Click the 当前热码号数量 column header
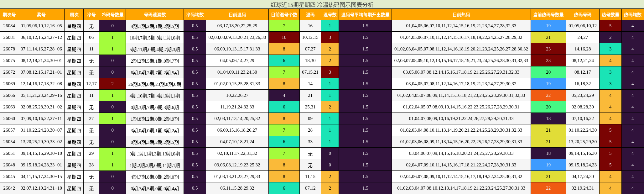644x194 pixels. [x=548, y=14]
